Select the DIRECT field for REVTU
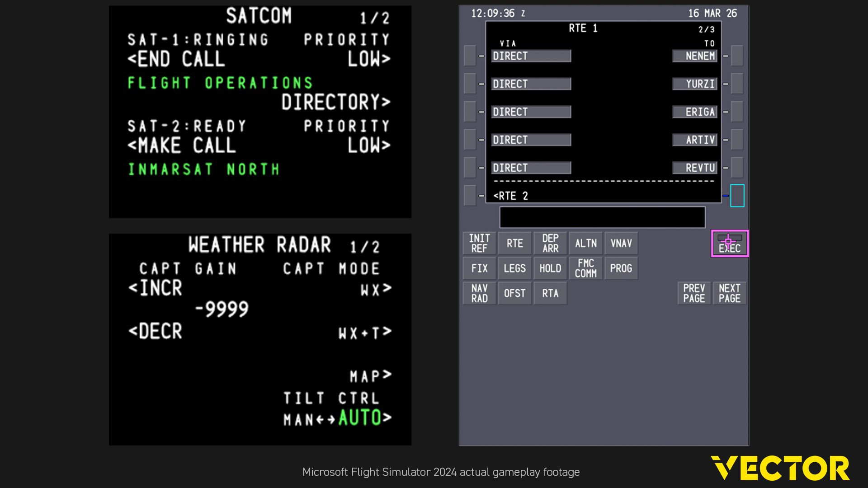The image size is (868, 488). point(531,168)
